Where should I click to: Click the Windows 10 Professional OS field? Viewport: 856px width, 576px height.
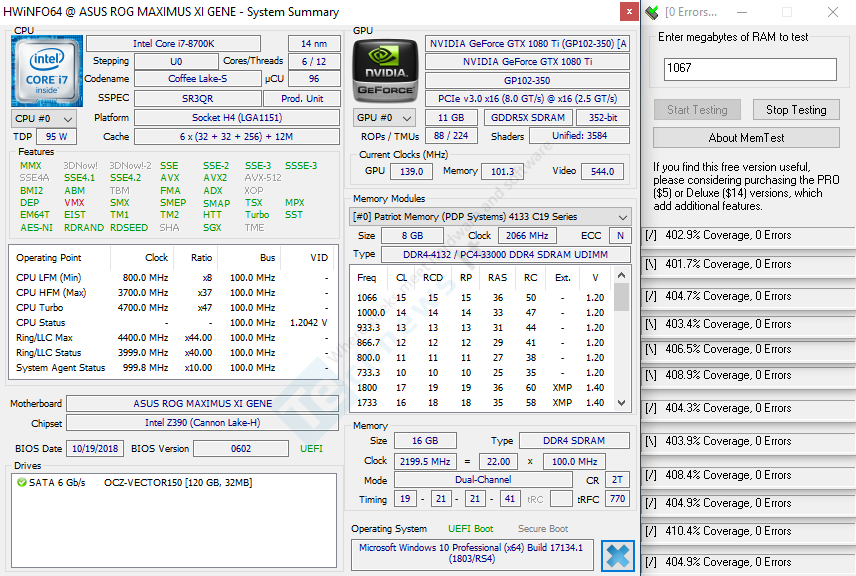tap(472, 554)
